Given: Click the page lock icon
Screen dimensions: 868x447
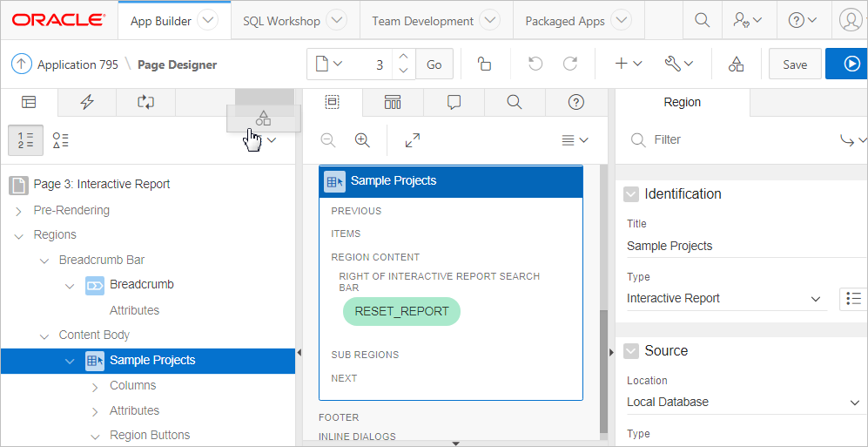Looking at the screenshot, I should [484, 64].
